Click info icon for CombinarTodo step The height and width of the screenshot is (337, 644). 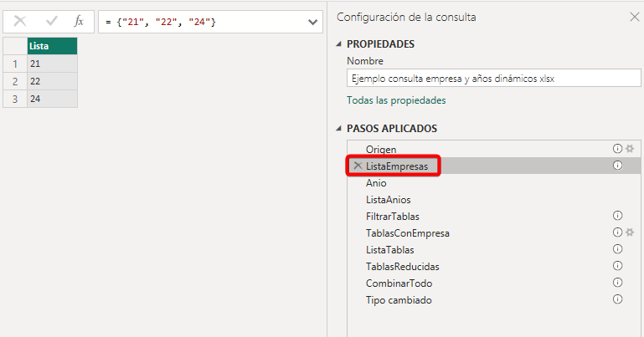pyautogui.click(x=618, y=283)
